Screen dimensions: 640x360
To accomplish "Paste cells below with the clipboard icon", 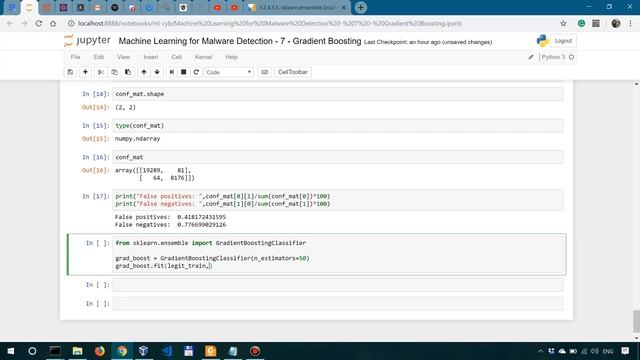I will (x=128, y=72).
